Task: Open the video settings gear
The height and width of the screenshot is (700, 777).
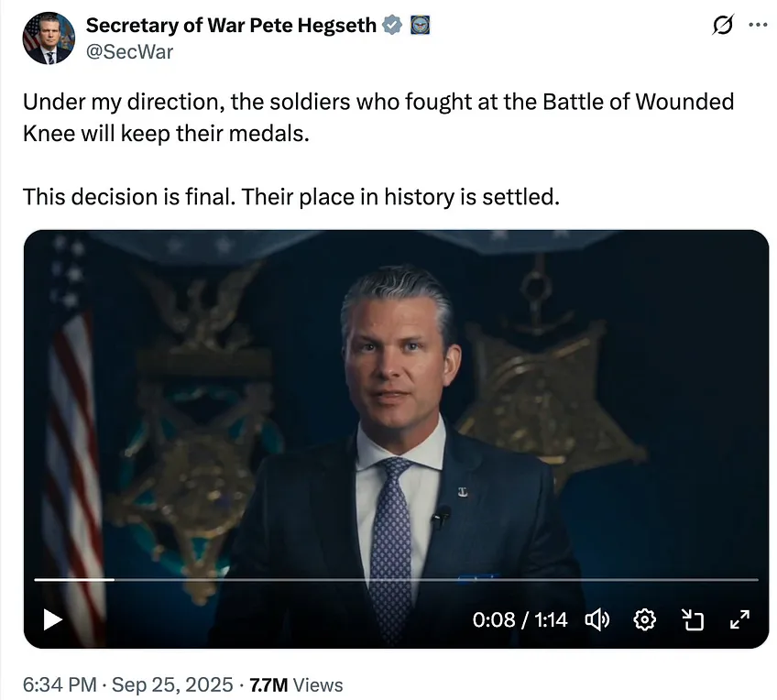Action: (645, 620)
